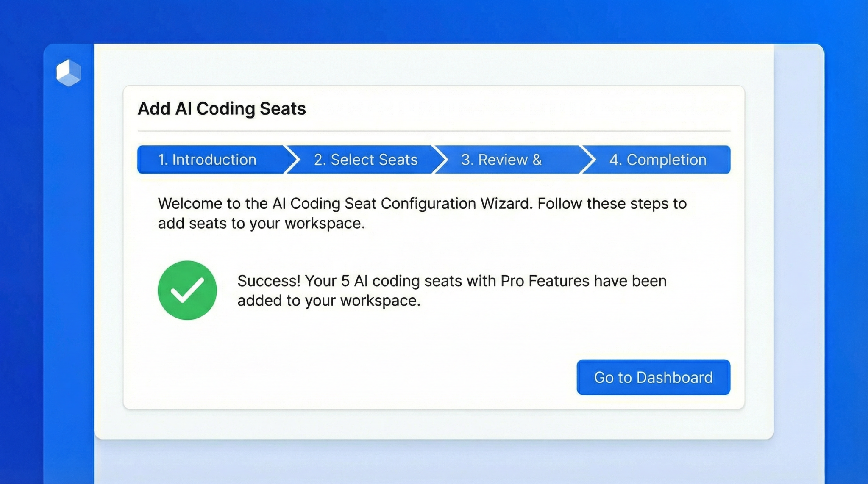Click the Add AI Coding Seats heading

(222, 108)
